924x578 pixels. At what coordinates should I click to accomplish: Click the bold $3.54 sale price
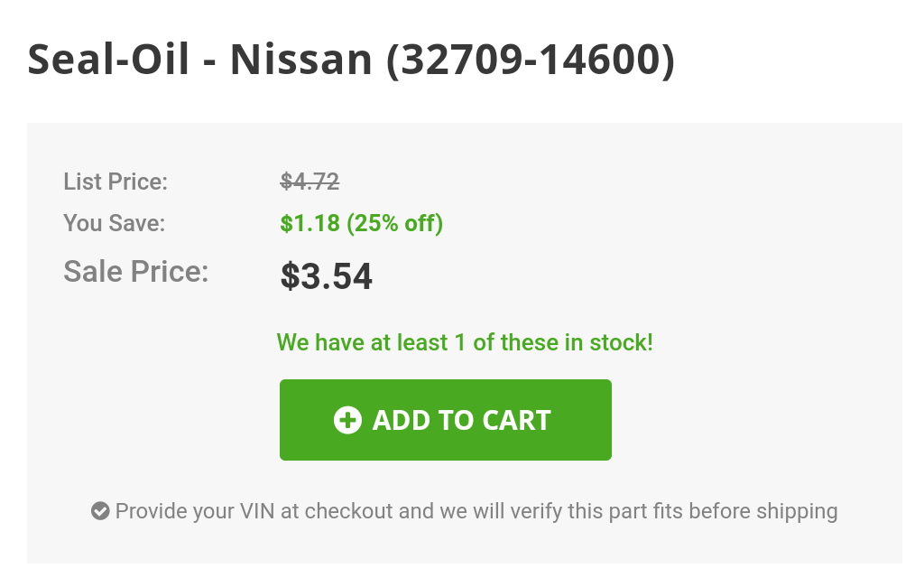click(327, 276)
